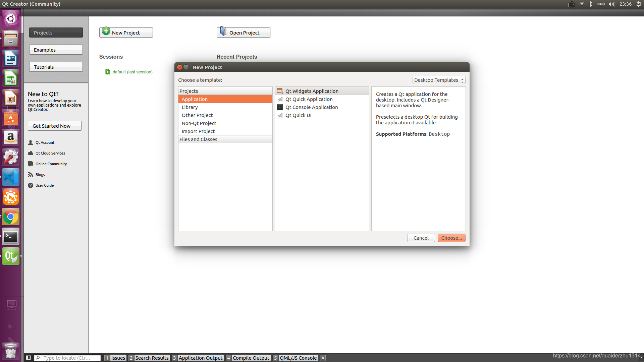Switch to the Examples tab
The width and height of the screenshot is (644, 362).
click(x=56, y=50)
